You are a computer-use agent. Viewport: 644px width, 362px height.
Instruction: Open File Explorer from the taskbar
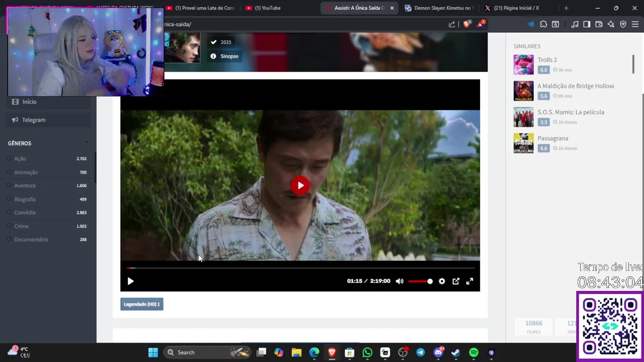pos(296,352)
